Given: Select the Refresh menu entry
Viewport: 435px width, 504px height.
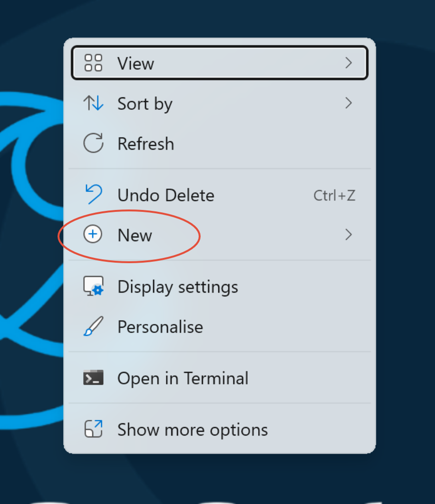Looking at the screenshot, I should tap(220, 143).
